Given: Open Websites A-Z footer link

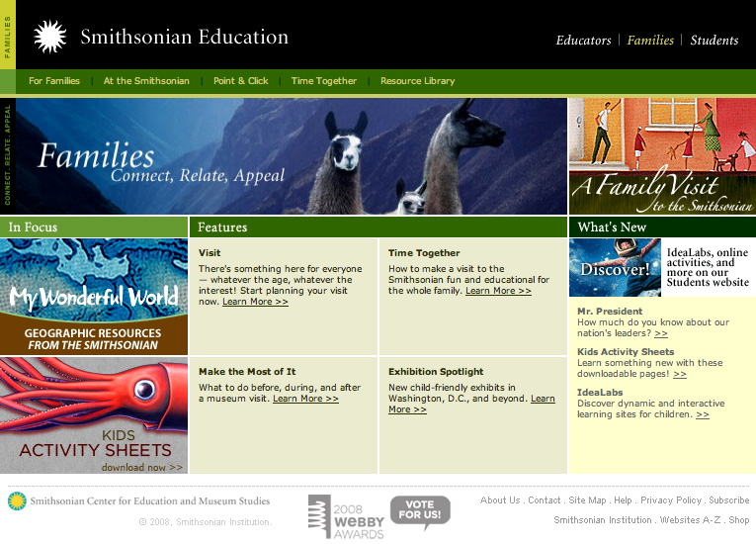Looking at the screenshot, I should (690, 520).
